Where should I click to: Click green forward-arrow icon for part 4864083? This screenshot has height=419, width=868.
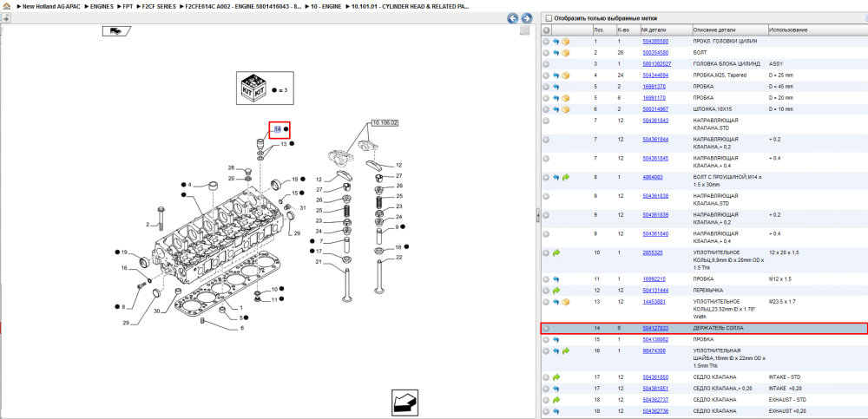tap(565, 177)
